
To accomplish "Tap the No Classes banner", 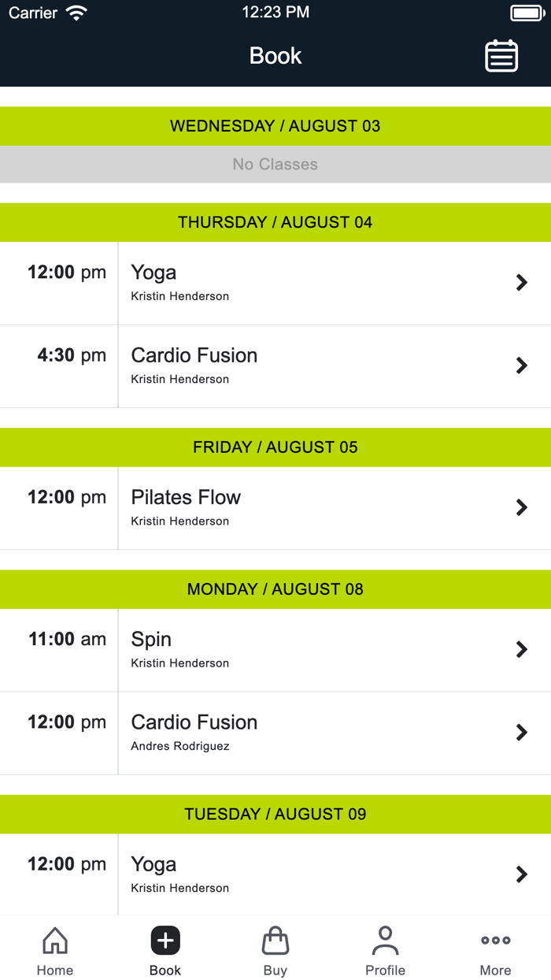I will (275, 164).
